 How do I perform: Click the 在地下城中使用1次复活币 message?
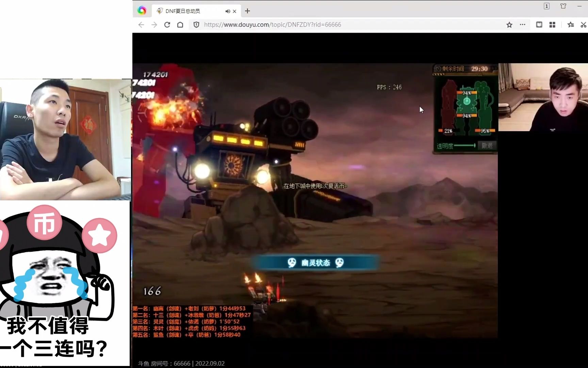315,186
